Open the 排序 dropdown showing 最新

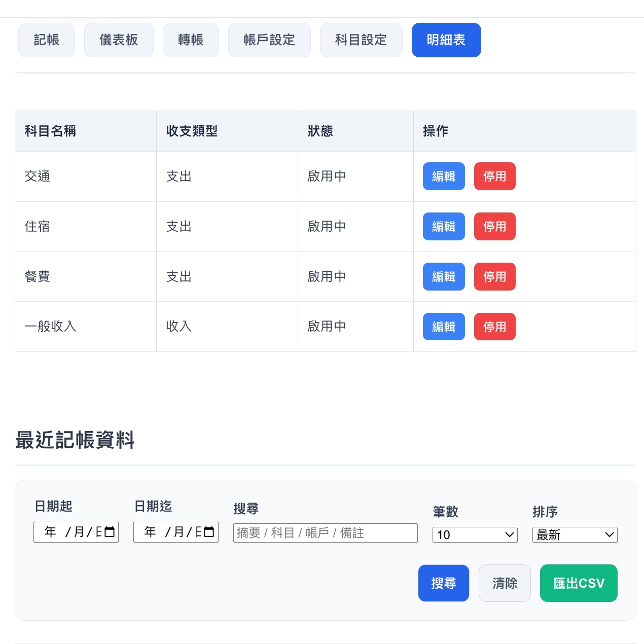[575, 534]
